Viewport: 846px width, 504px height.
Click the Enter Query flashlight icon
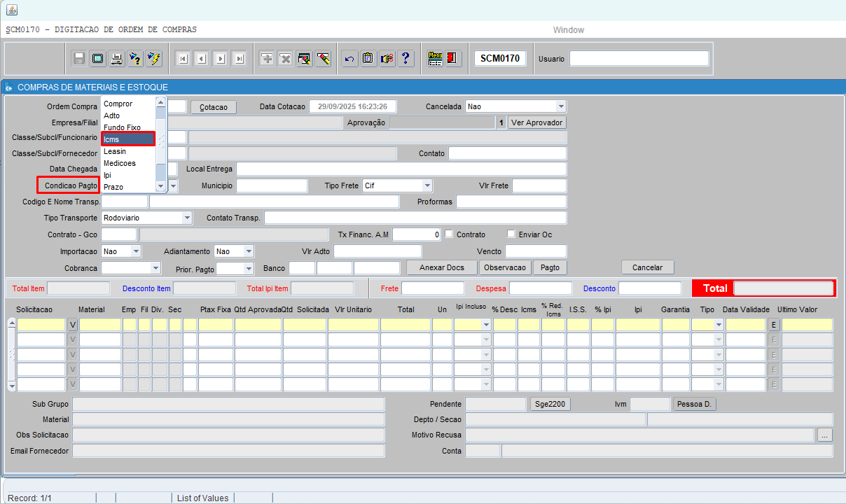[x=136, y=59]
